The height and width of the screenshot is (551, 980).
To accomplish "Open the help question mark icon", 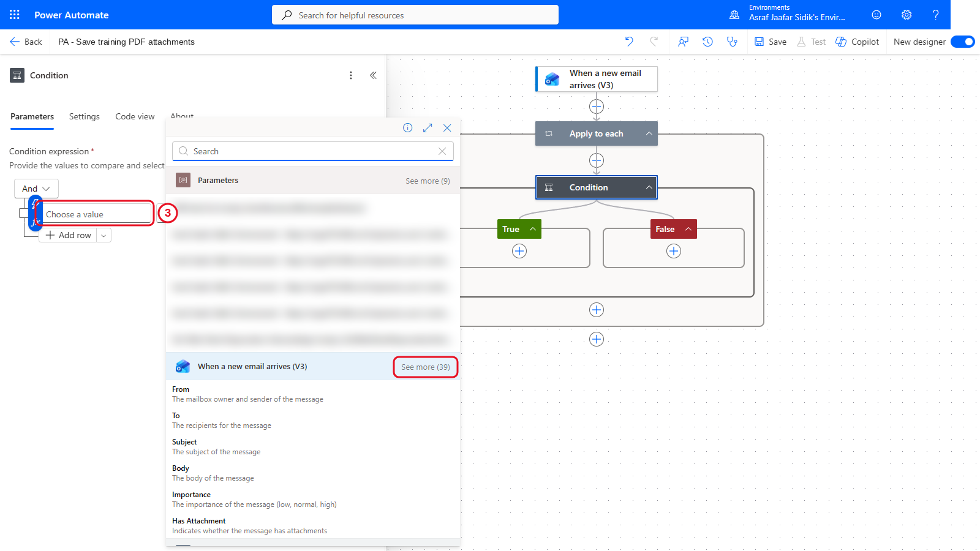I will 935,15.
